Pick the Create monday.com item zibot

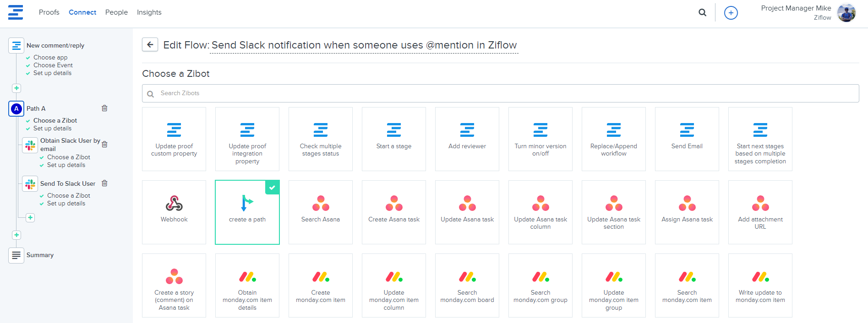coord(321,285)
